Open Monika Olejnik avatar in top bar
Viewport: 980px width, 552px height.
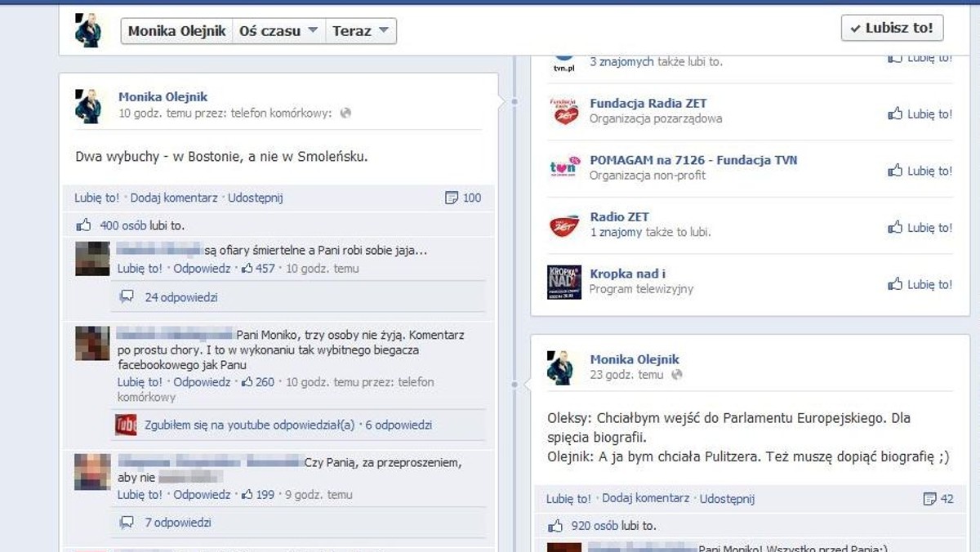88,31
